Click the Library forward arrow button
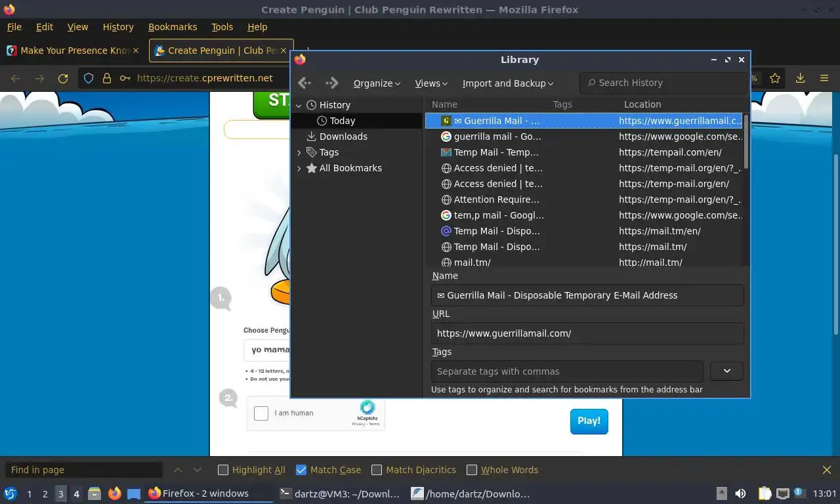The width and height of the screenshot is (840, 504). pos(331,83)
